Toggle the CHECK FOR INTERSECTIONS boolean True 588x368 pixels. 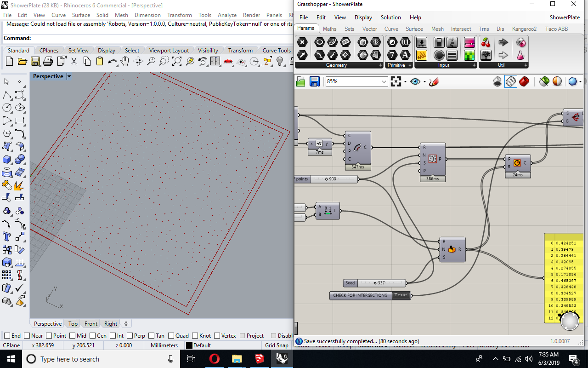(401, 295)
